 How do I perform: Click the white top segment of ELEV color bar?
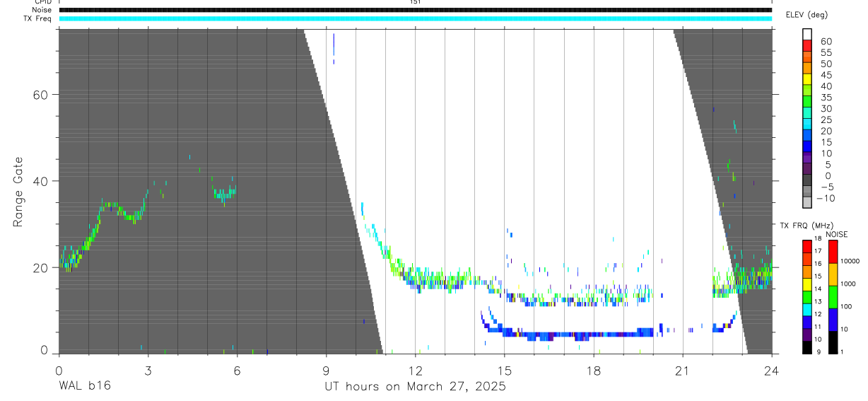807,34
